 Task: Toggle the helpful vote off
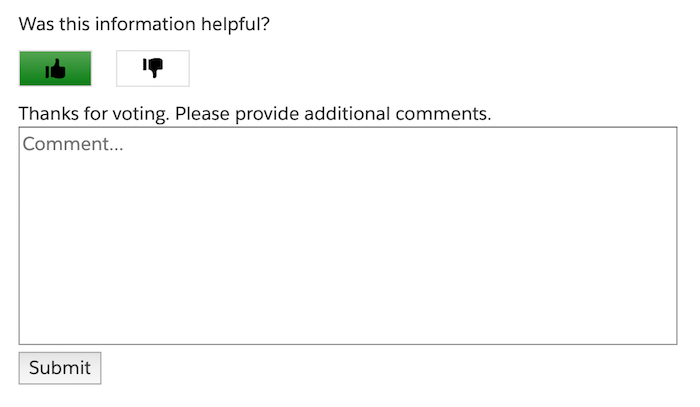point(55,69)
